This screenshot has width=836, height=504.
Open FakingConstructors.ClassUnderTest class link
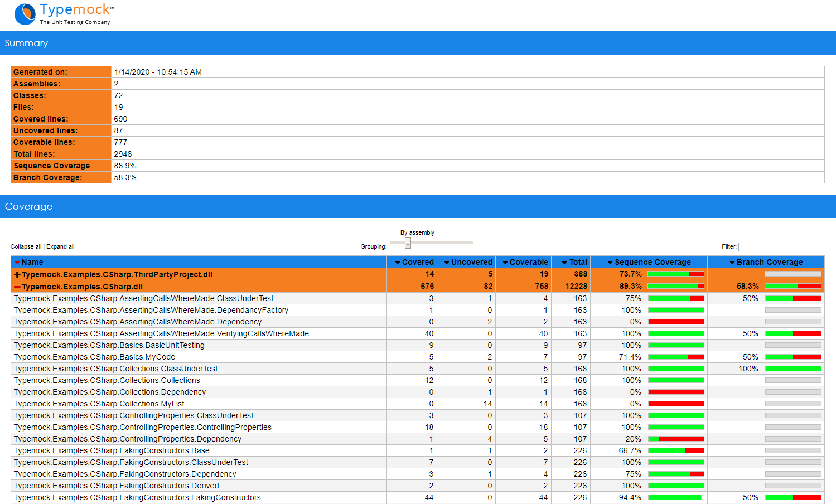pyautogui.click(x=131, y=462)
